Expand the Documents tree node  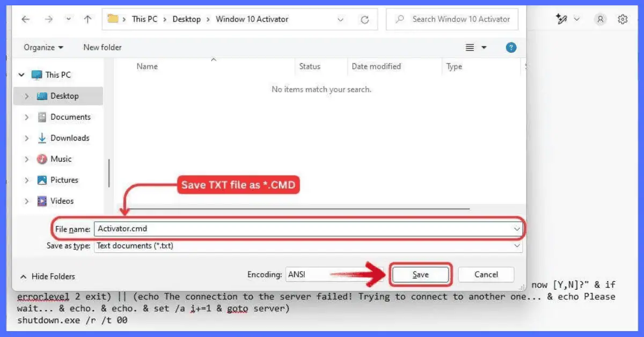(x=26, y=117)
